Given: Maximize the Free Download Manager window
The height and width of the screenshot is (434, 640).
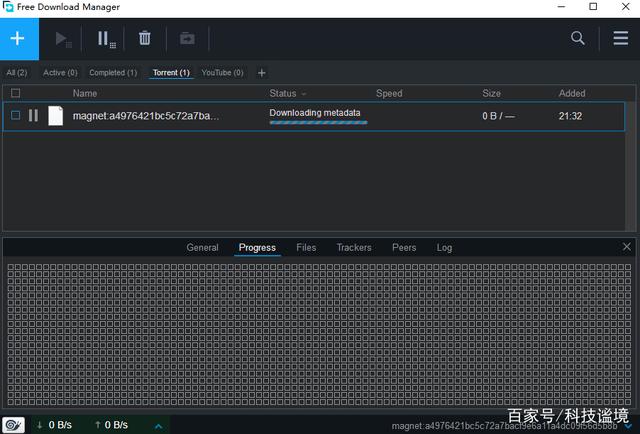Looking at the screenshot, I should [x=593, y=7].
